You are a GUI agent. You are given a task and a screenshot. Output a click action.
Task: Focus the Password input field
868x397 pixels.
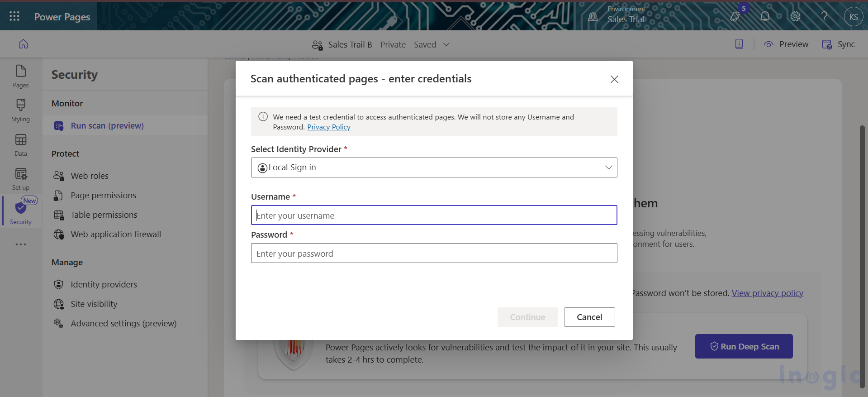434,253
